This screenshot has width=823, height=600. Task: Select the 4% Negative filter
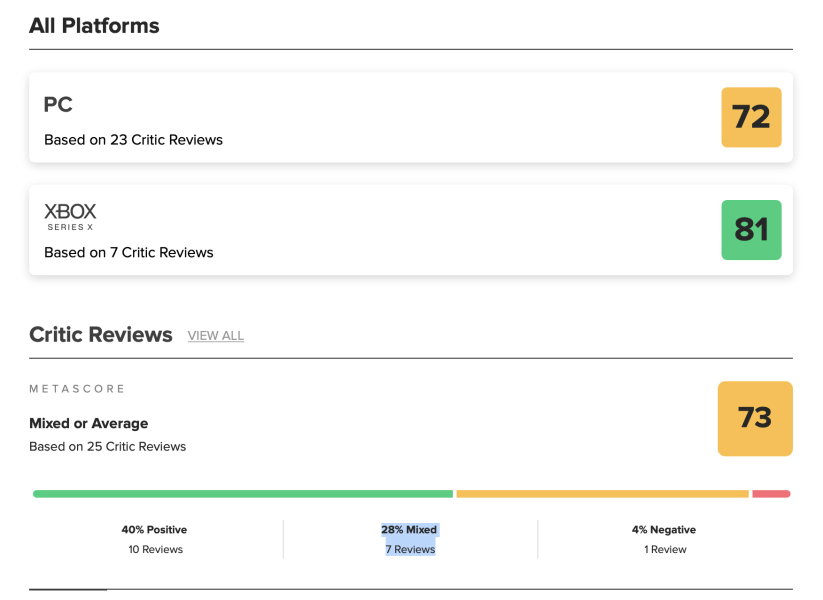(x=664, y=530)
